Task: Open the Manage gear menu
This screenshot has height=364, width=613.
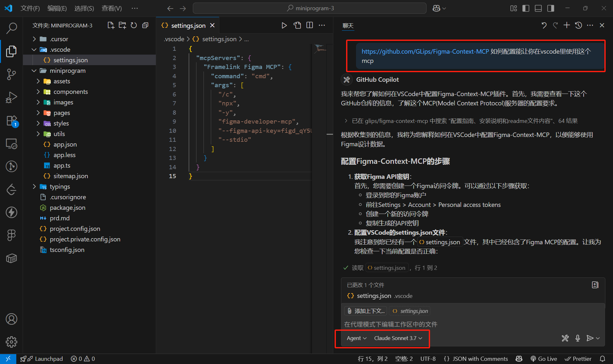Action: 11,342
